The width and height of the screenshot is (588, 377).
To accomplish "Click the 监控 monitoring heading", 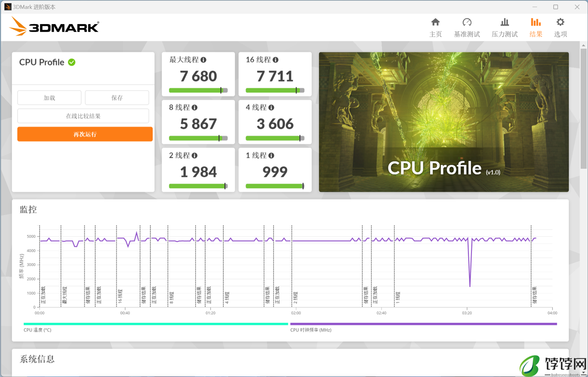I will coord(28,209).
